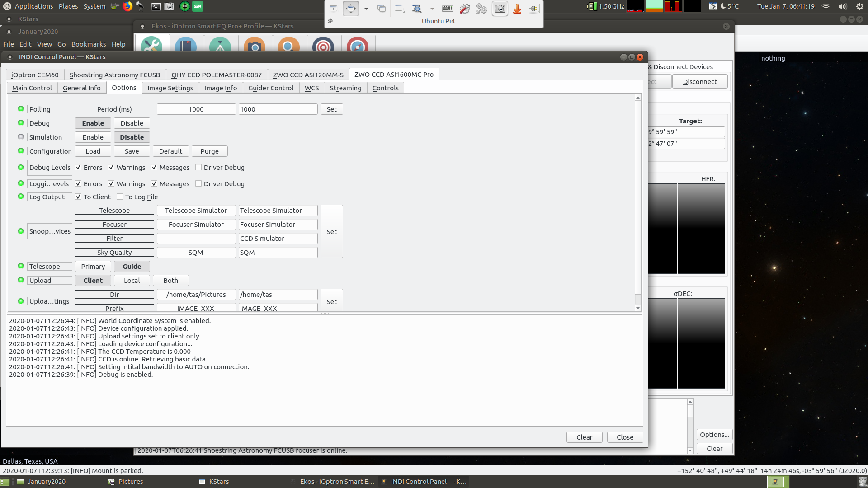Click scroll-down arrow of options panel scrollbar

pos(638,308)
